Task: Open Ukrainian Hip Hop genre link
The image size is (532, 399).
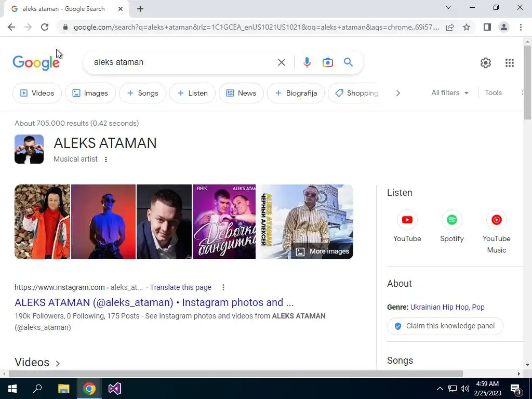Action: pyautogui.click(x=440, y=307)
